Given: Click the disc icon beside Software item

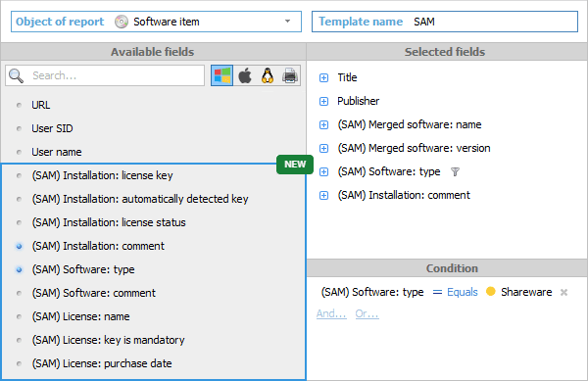Looking at the screenshot, I should (122, 22).
